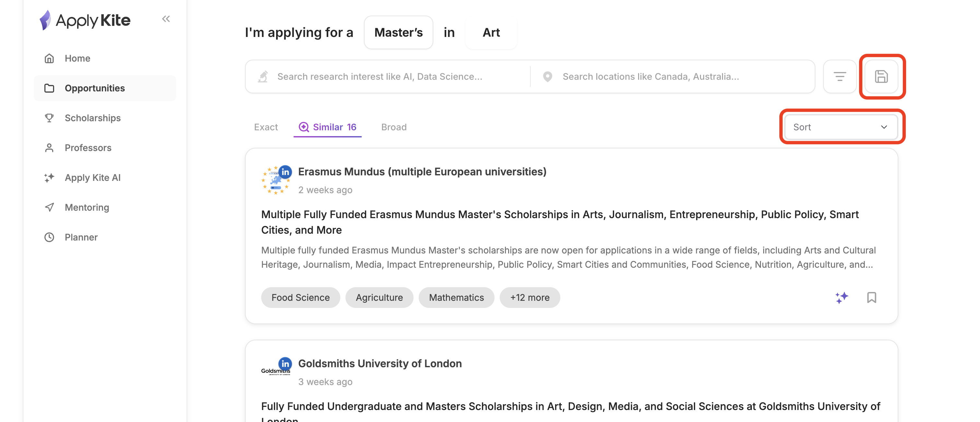
Task: Click the save search floppy icon
Action: tap(881, 76)
